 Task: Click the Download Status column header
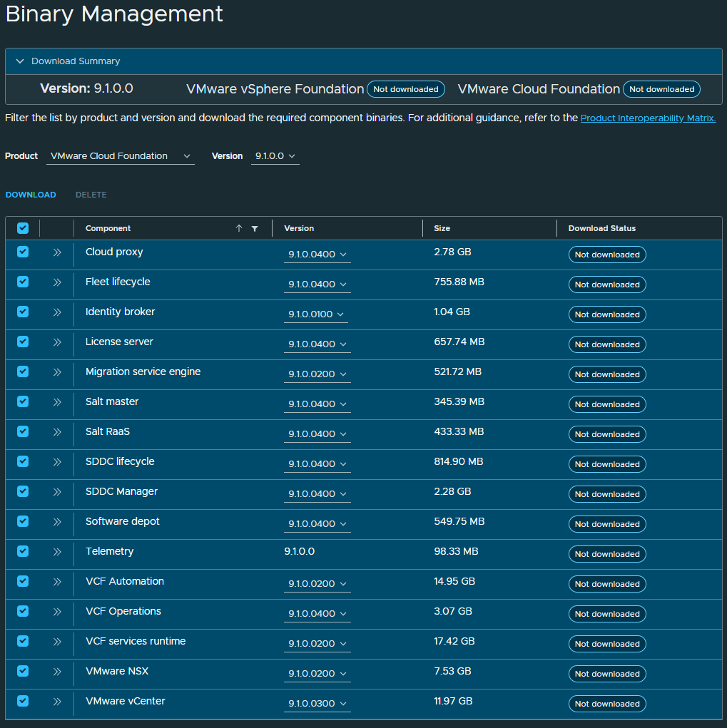click(x=602, y=228)
